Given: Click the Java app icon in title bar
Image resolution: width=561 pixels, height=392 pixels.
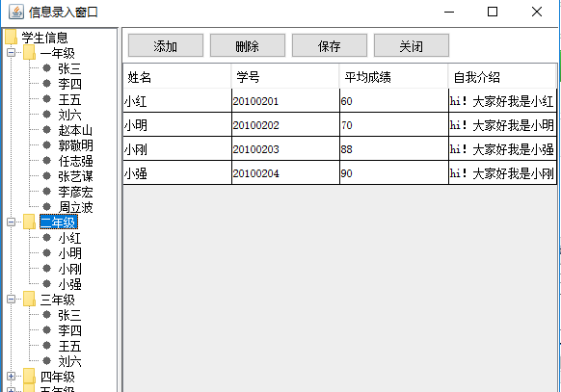Looking at the screenshot, I should 16,12.
